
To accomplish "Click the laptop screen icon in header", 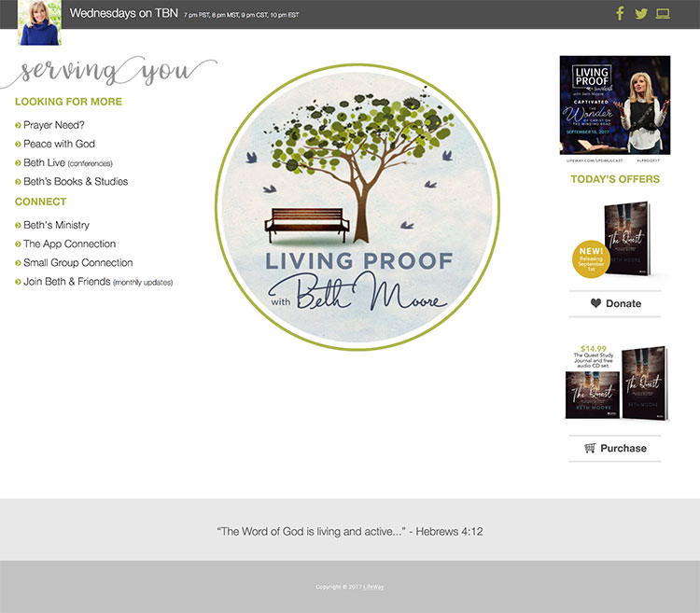I will (663, 14).
